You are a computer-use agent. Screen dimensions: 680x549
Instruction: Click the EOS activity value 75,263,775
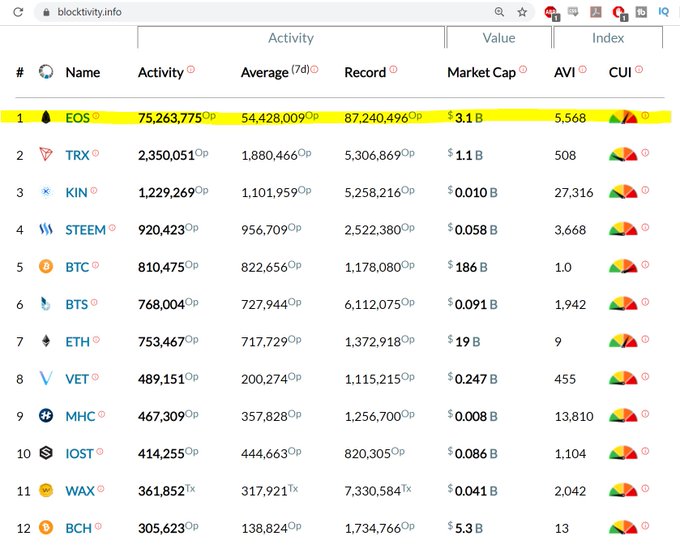tap(170, 118)
